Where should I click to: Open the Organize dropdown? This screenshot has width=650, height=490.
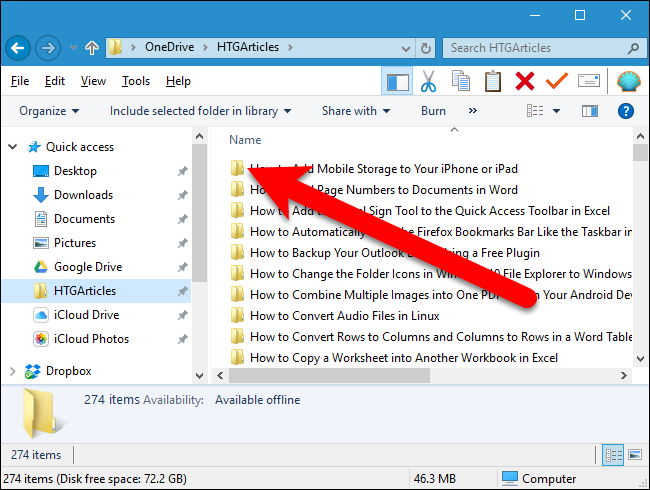(49, 111)
